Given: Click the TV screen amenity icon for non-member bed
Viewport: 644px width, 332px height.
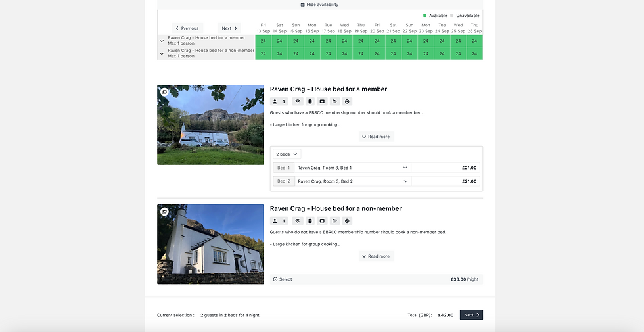Looking at the screenshot, I should coord(323,221).
